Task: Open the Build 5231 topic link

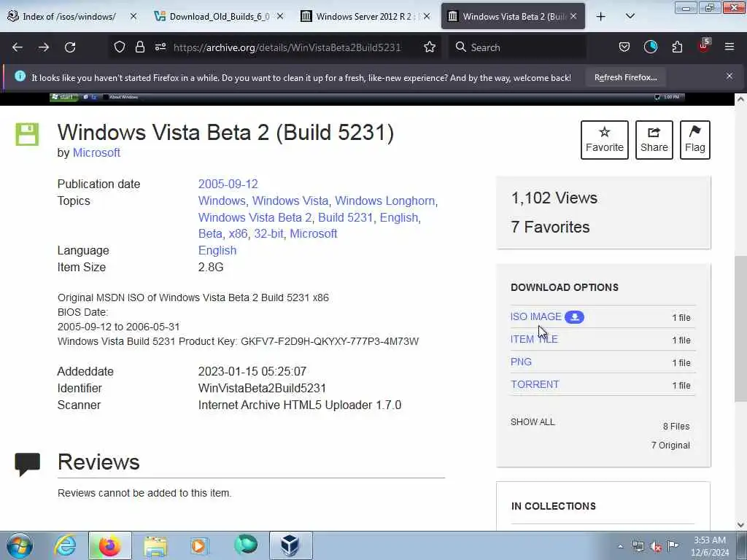Action: [x=345, y=217]
